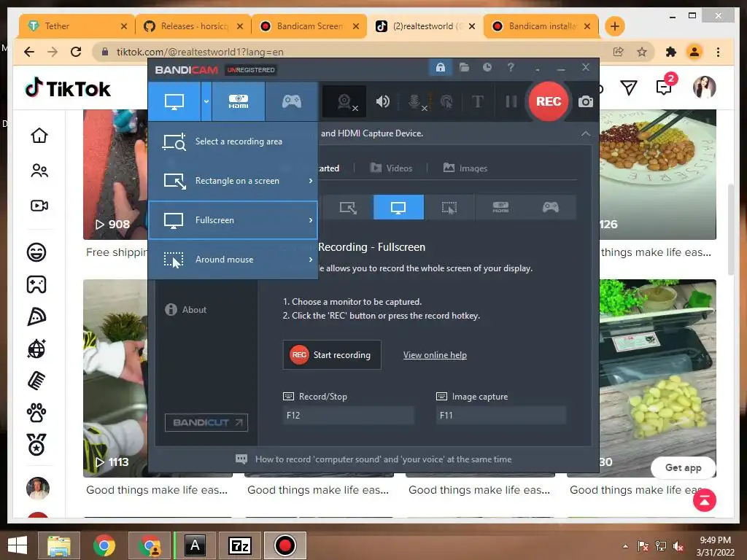Switch to Bandicam installer browser tab
Viewport: 747px width, 560px height.
click(541, 26)
